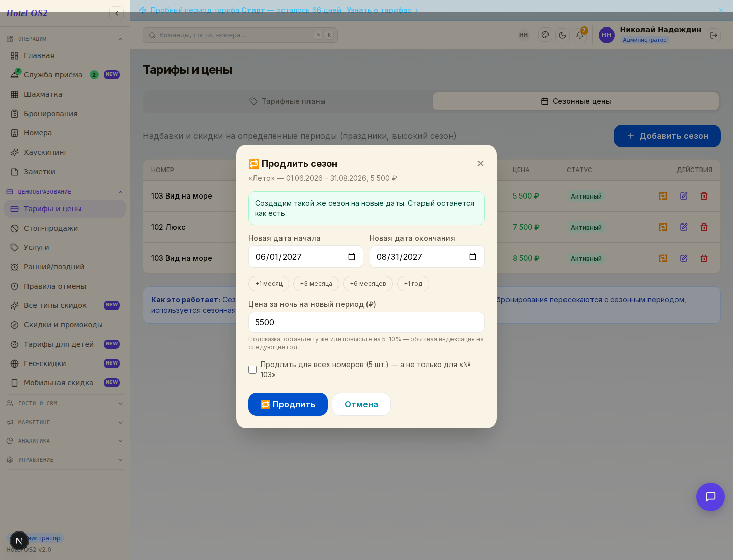
Task: Open the notifications bell icon
Action: pyautogui.click(x=580, y=35)
